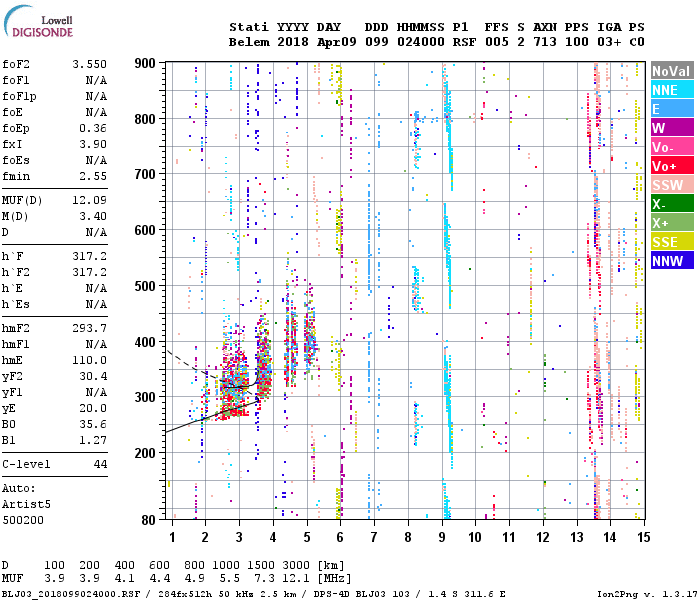Click the RSF program value in header
700x600 pixels.
tap(464, 42)
